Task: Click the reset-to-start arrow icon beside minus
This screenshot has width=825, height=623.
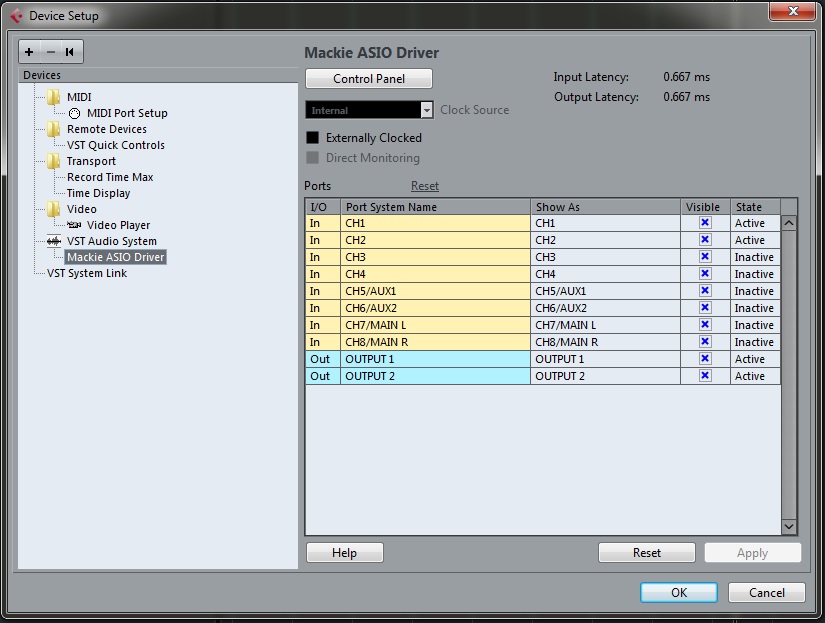Action: coord(69,52)
